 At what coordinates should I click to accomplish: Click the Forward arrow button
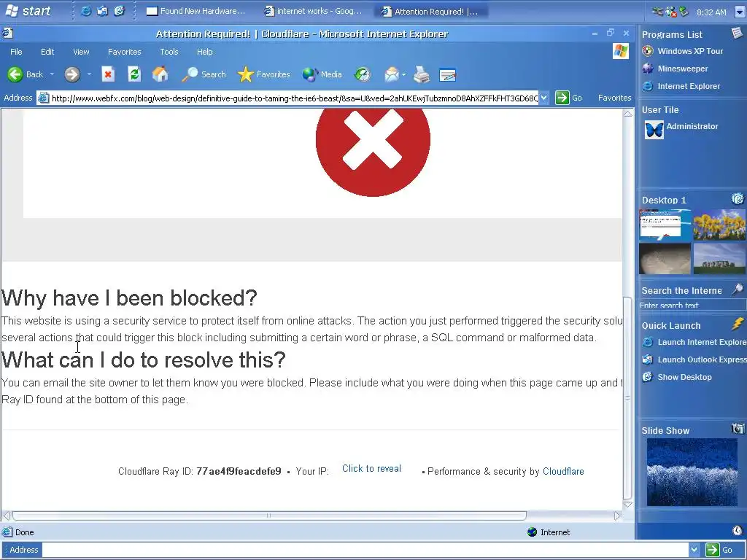tap(72, 74)
